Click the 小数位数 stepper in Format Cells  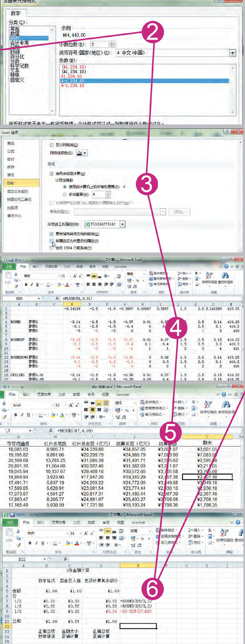click(x=112, y=44)
